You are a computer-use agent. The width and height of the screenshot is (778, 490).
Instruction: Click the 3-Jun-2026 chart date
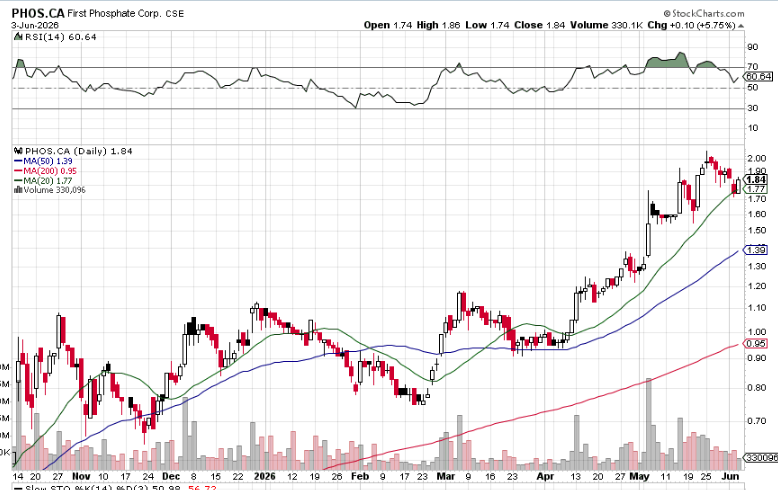tap(35, 25)
